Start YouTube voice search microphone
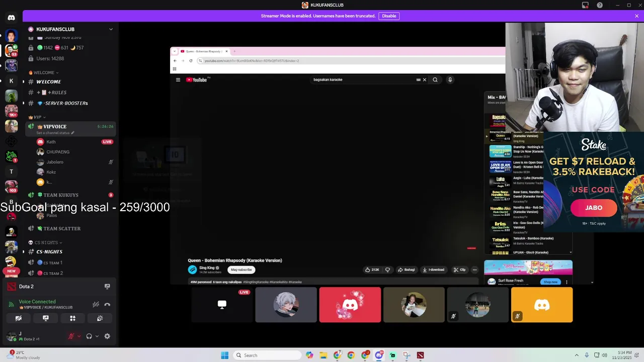The width and height of the screenshot is (644, 362). tap(450, 79)
